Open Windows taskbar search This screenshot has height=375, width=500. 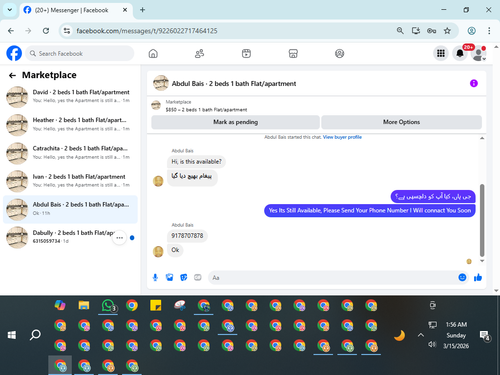[x=35, y=335]
